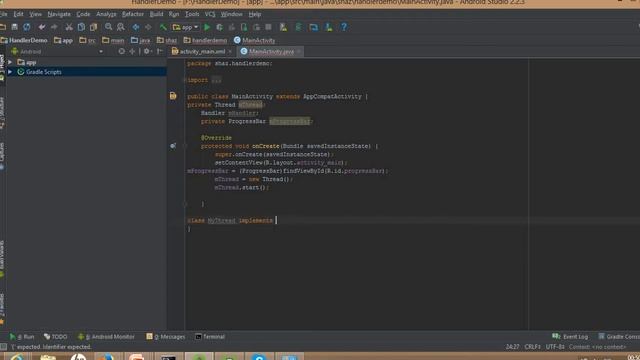
Task: Click Scroll from Source target icon
Action: pyautogui.click(x=122, y=51)
